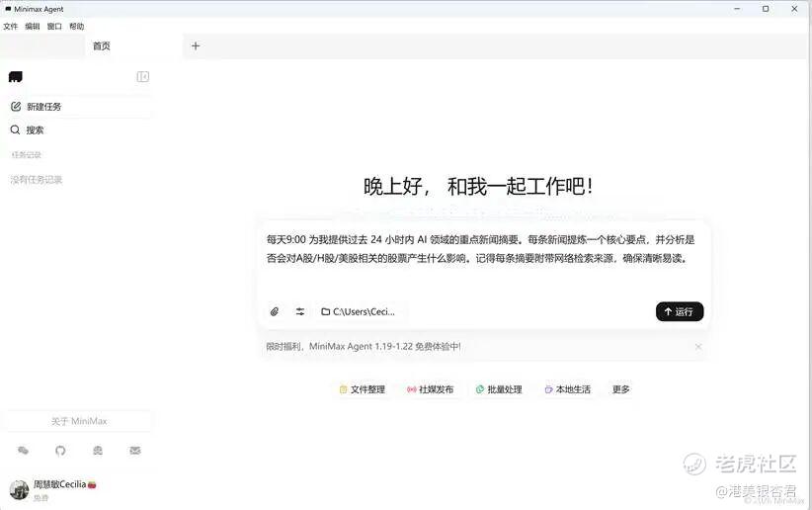Open the 编辑 menu
The width and height of the screenshot is (812, 510).
[33, 26]
